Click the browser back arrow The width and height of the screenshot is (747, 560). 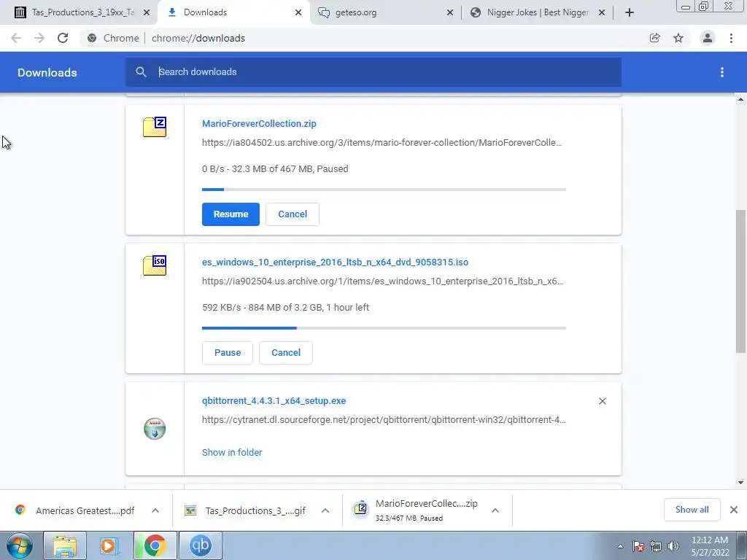coord(16,38)
